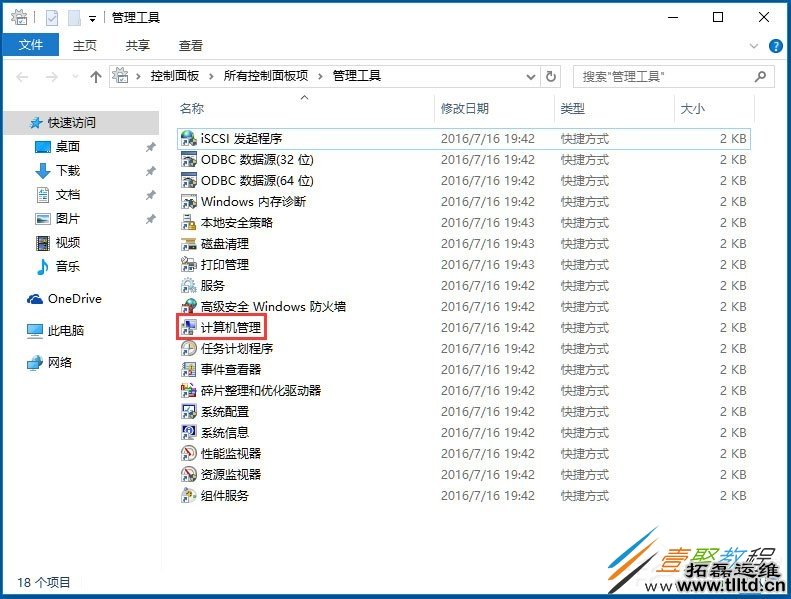
Task: Click the refresh icon beside address bar
Action: click(x=551, y=76)
